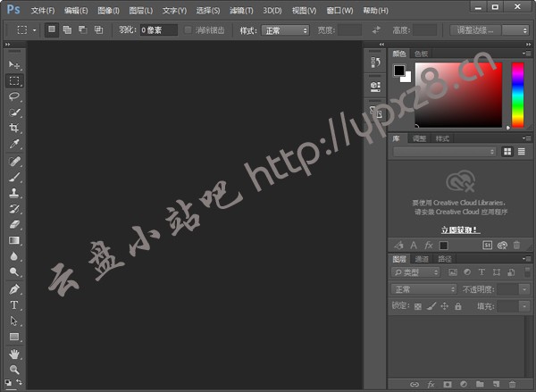
Task: Open the Properties panel icon
Action: (x=375, y=86)
